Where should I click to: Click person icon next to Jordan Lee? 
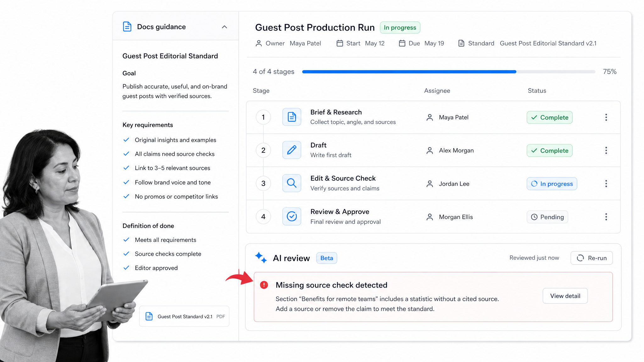[x=430, y=184]
